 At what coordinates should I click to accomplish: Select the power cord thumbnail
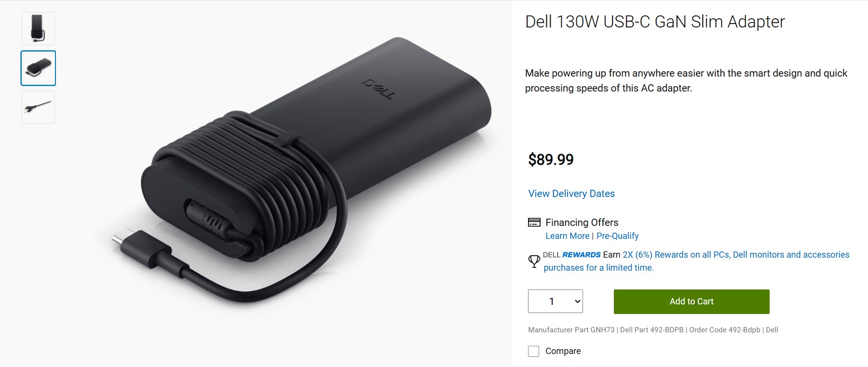coord(38,107)
